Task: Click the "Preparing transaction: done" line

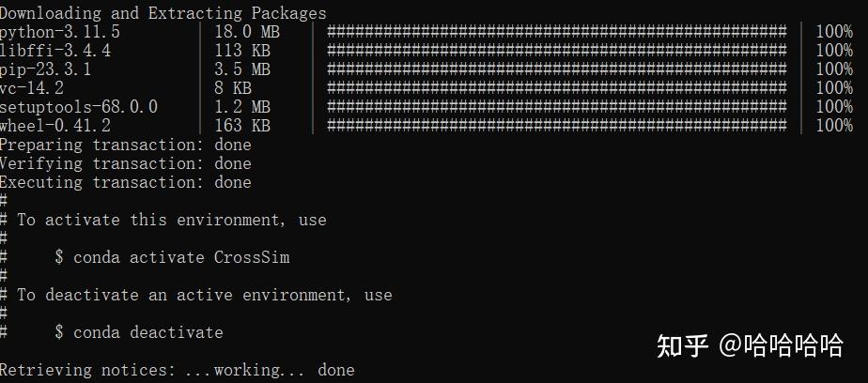Action: [x=126, y=145]
